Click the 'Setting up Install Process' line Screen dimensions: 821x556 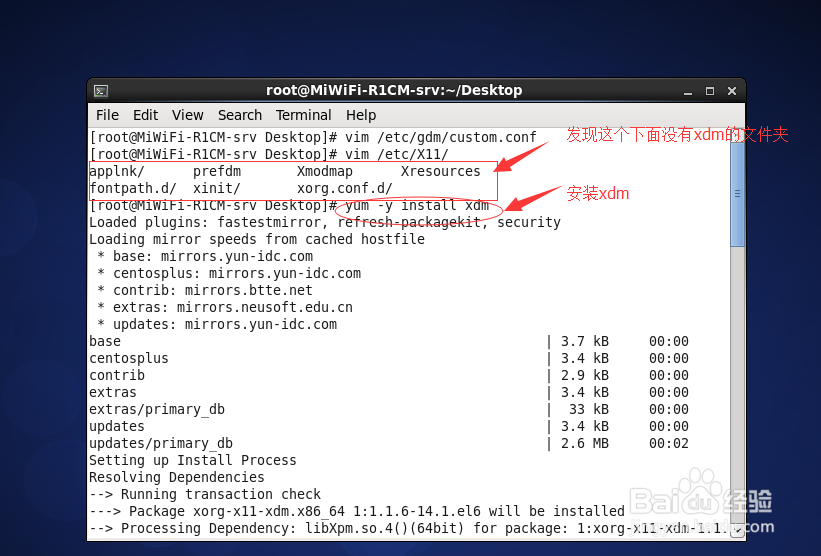point(193,460)
